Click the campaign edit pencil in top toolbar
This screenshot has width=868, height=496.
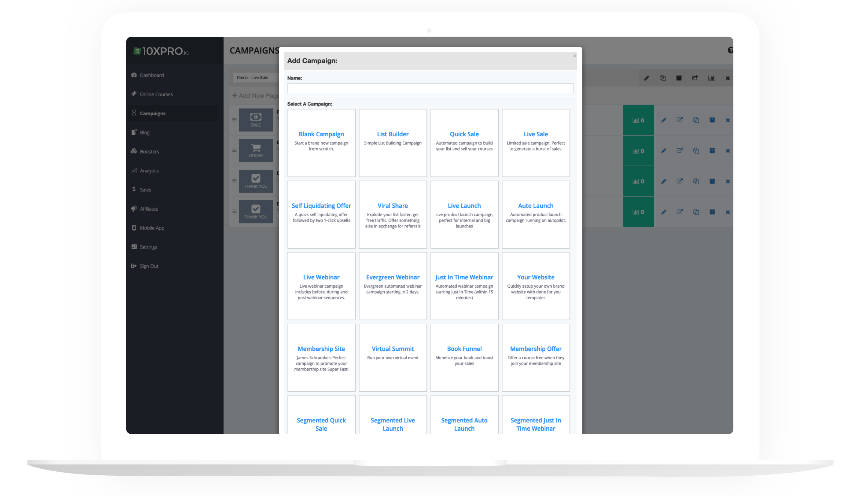(x=646, y=78)
